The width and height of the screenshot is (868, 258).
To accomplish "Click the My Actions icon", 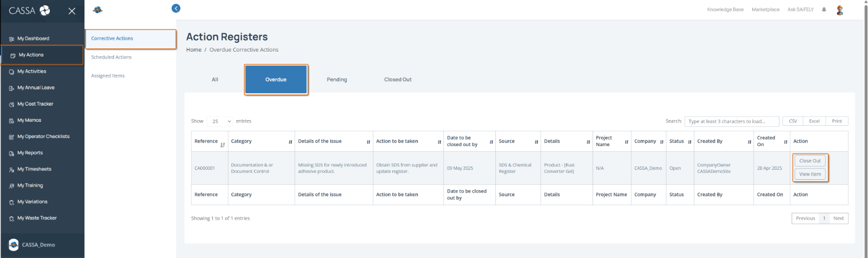I will click(x=13, y=55).
